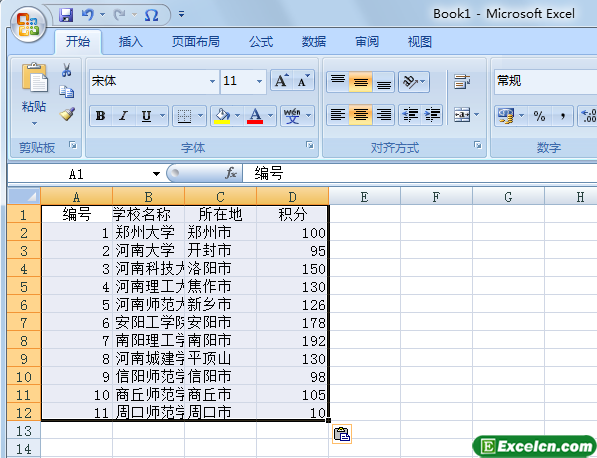Apply comma style

pyautogui.click(x=562, y=116)
